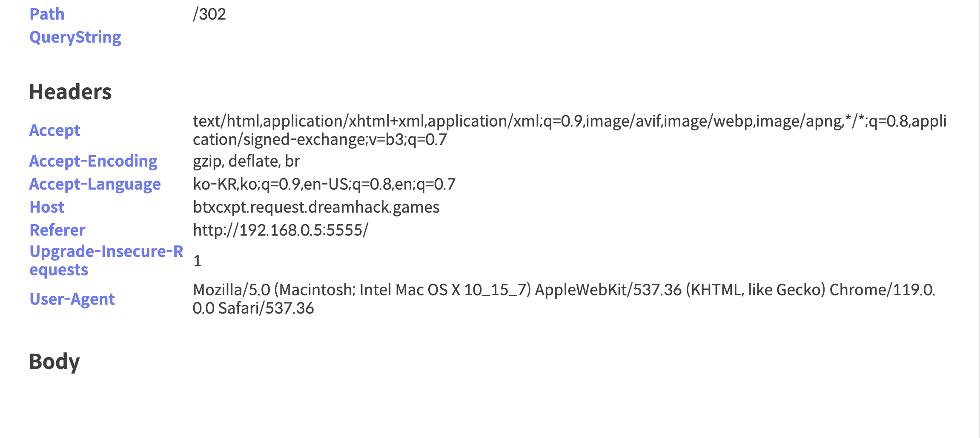Click the ko-KR Accept-Language value
The image size is (980, 438).
click(324, 184)
